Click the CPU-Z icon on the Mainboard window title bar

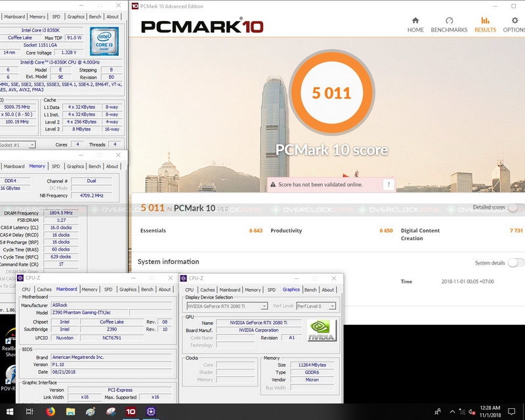click(20, 278)
